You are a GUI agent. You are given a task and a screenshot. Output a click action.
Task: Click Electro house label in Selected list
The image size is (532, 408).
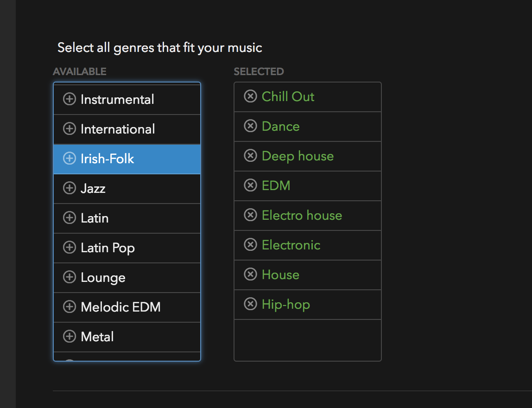(x=302, y=215)
